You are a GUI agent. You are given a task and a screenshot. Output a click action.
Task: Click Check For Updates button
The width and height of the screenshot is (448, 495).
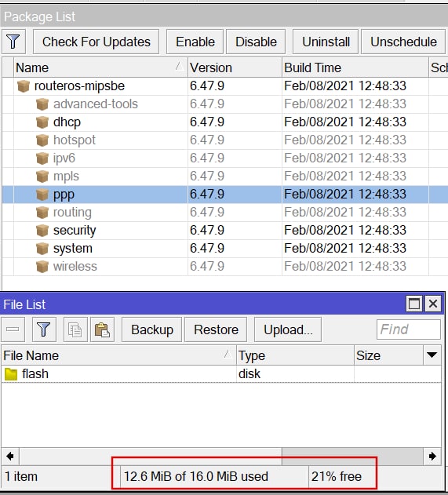(x=96, y=42)
